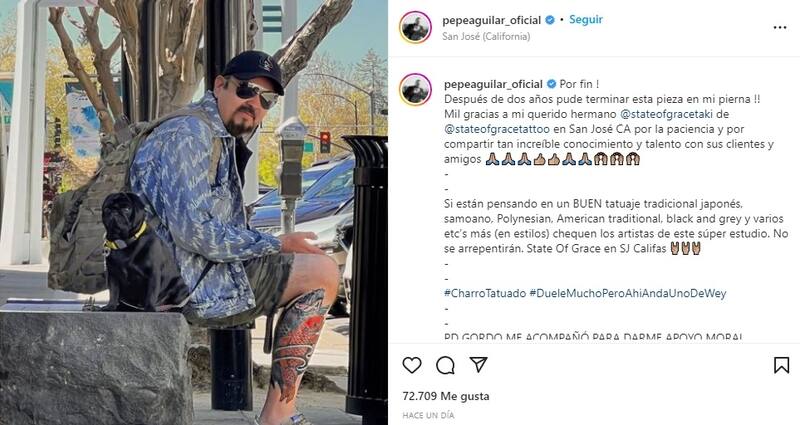Like the post with the heart icon
Image resolution: width=800 pixels, height=425 pixels.
[x=412, y=365]
